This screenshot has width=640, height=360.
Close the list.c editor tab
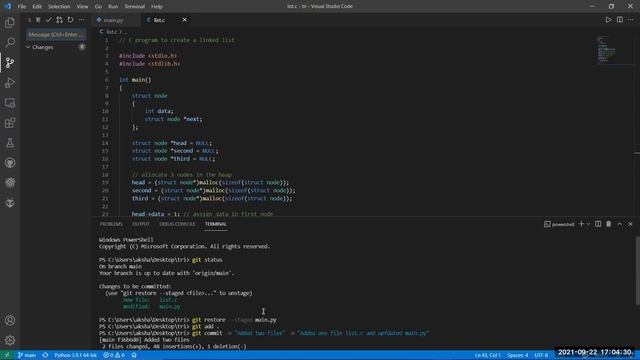click(184, 20)
